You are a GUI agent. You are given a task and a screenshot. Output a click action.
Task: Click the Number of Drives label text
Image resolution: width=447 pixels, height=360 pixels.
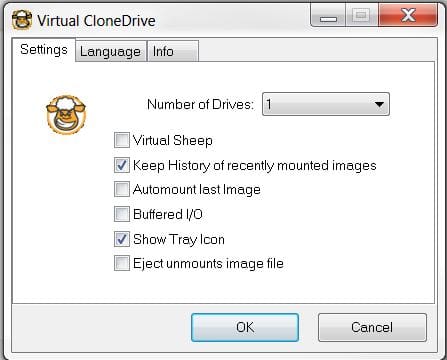click(200, 104)
